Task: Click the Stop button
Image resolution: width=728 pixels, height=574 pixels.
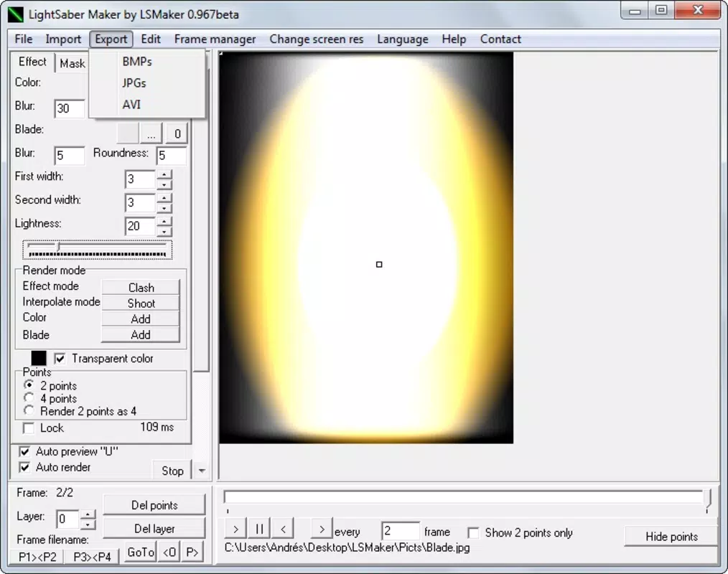Action: (172, 471)
